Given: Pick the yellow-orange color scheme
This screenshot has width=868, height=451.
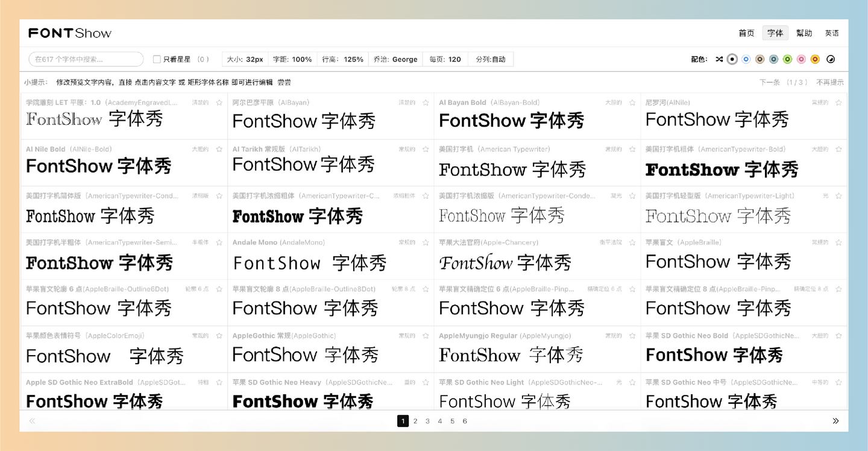Looking at the screenshot, I should pos(815,59).
